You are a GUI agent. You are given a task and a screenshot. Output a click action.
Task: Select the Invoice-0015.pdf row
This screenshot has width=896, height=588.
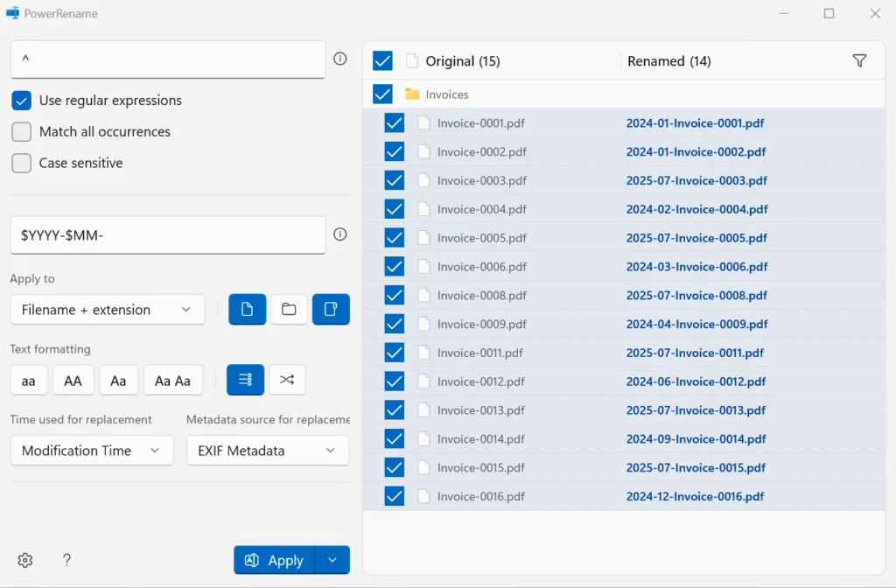click(x=624, y=467)
